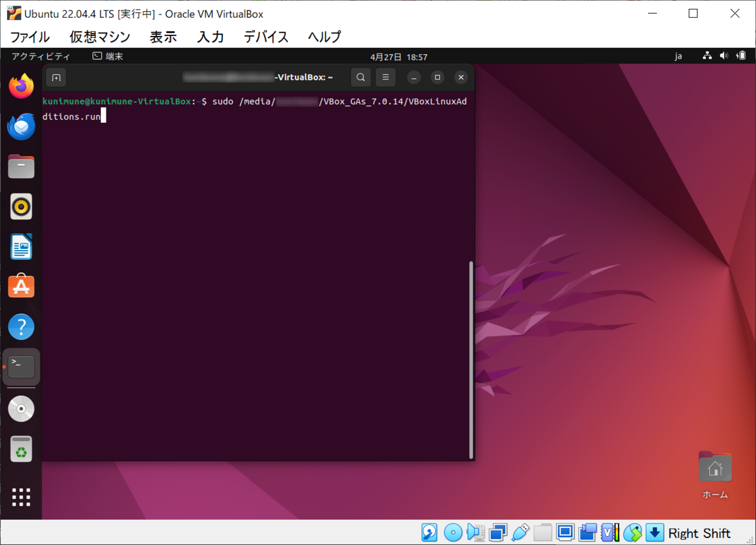
Task: Open the mounted CD disc in the dock
Action: point(21,409)
